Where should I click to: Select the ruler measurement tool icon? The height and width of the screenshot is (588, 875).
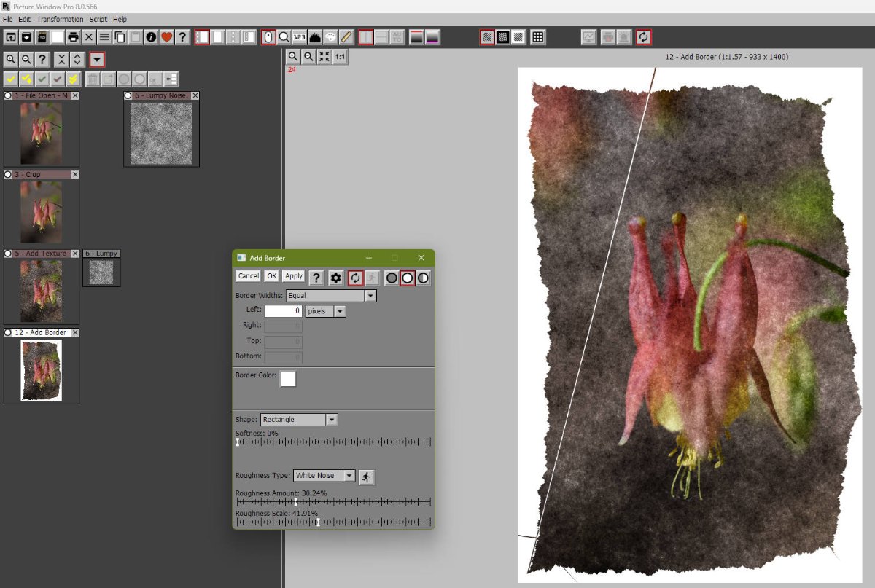[346, 36]
